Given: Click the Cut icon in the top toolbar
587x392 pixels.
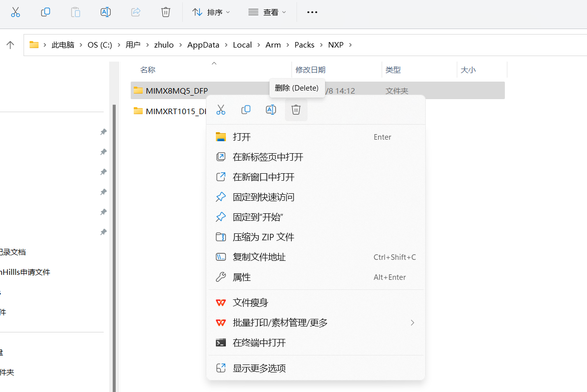Looking at the screenshot, I should [x=16, y=12].
